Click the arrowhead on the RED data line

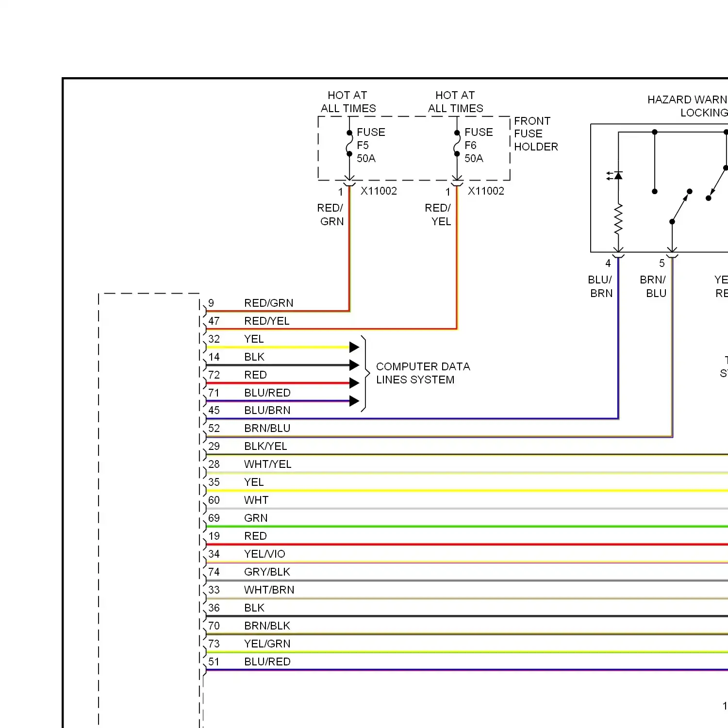[x=354, y=383]
